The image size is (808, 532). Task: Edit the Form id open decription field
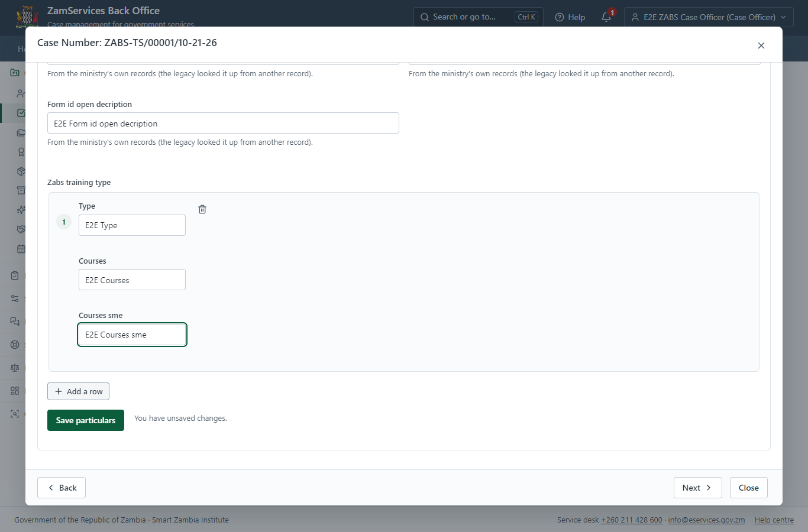click(x=223, y=123)
